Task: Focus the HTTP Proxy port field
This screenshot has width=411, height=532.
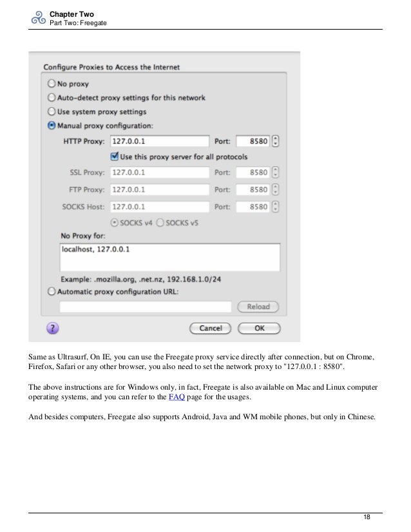Action: pos(253,141)
